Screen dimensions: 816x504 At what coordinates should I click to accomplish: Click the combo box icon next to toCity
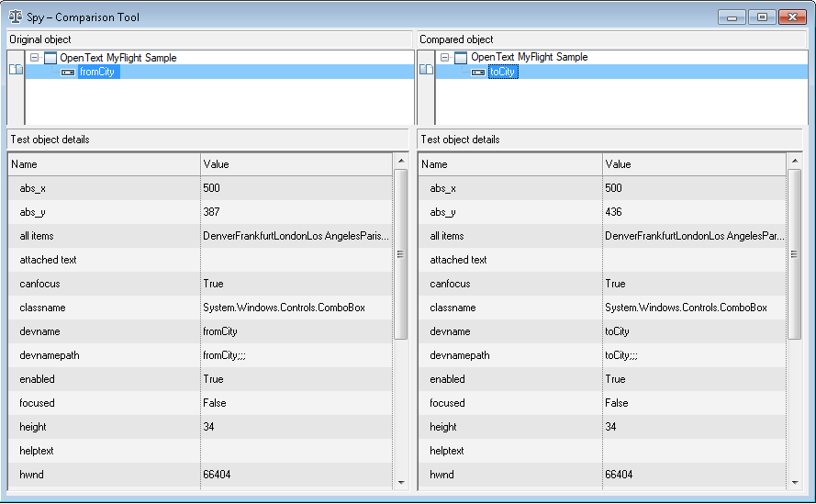(x=478, y=72)
